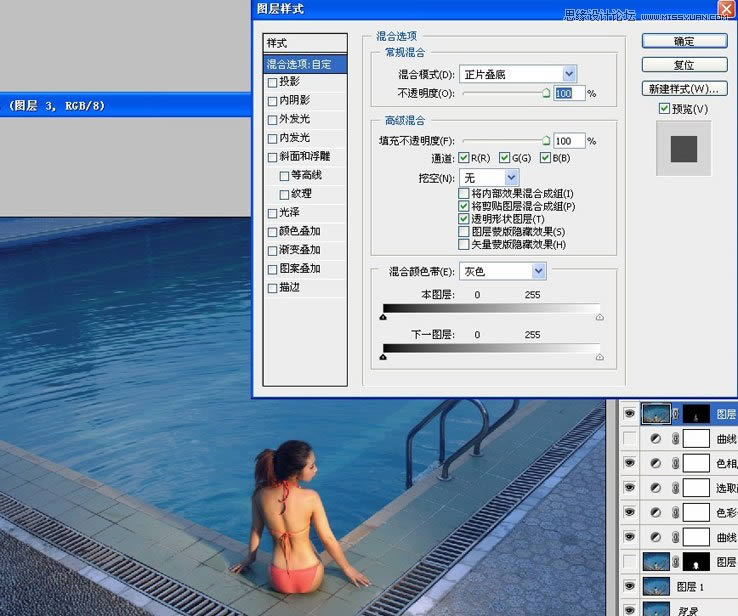Click the adjustment icon of the 色相 layer
The height and width of the screenshot is (616, 738).
pos(656,463)
